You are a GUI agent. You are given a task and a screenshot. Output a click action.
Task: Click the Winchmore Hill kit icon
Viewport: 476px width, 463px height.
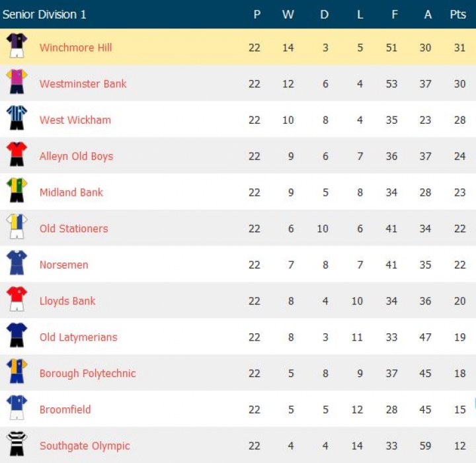click(17, 46)
